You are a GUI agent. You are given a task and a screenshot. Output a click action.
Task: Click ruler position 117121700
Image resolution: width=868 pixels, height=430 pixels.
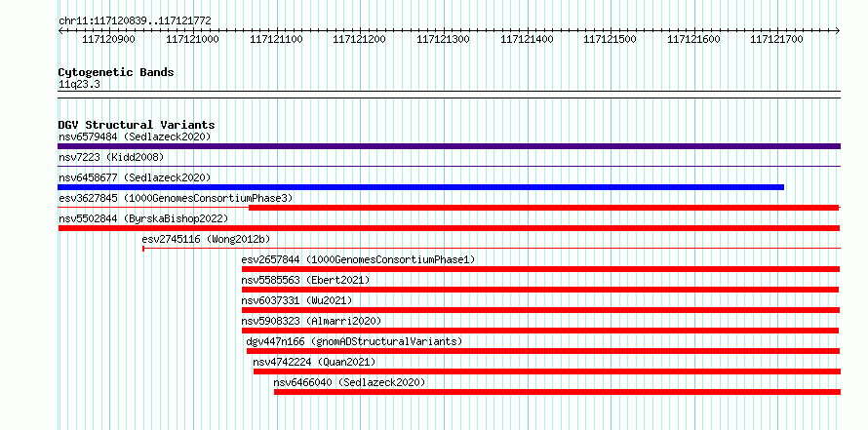776,39
